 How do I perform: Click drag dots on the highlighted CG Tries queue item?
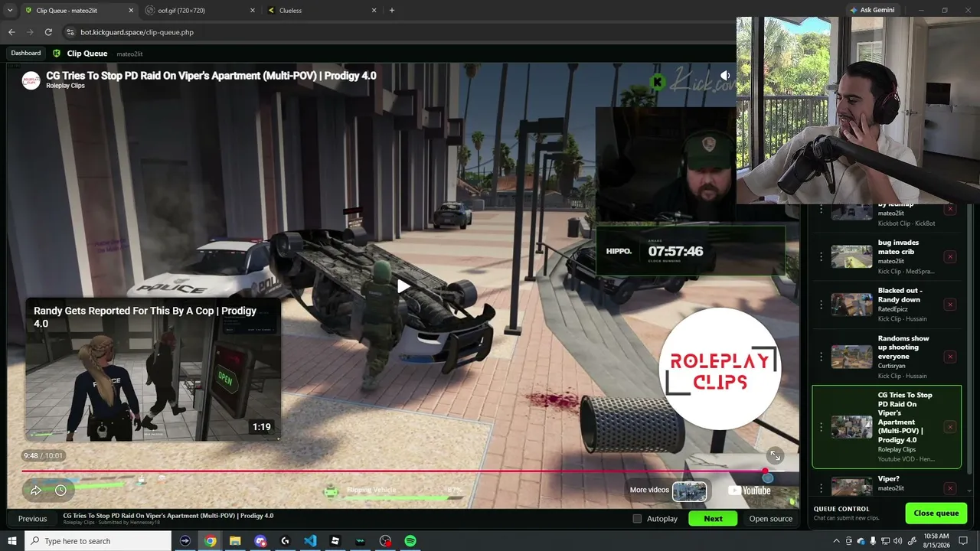coord(822,427)
